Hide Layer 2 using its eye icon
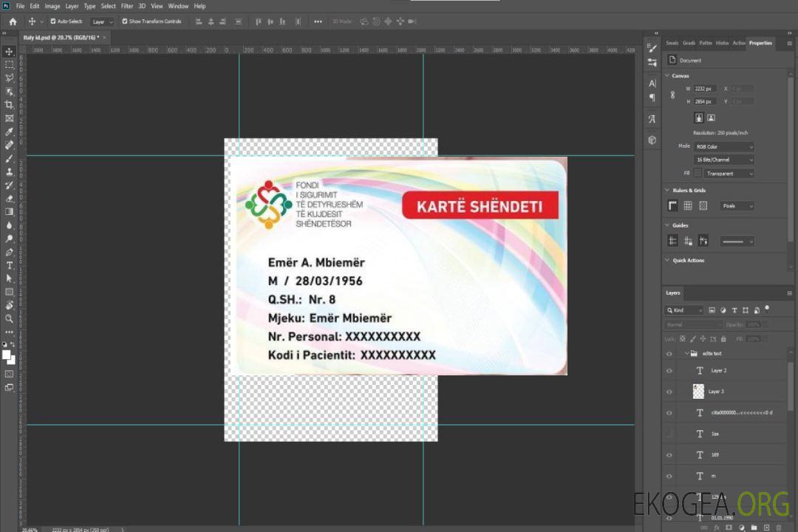 point(669,371)
